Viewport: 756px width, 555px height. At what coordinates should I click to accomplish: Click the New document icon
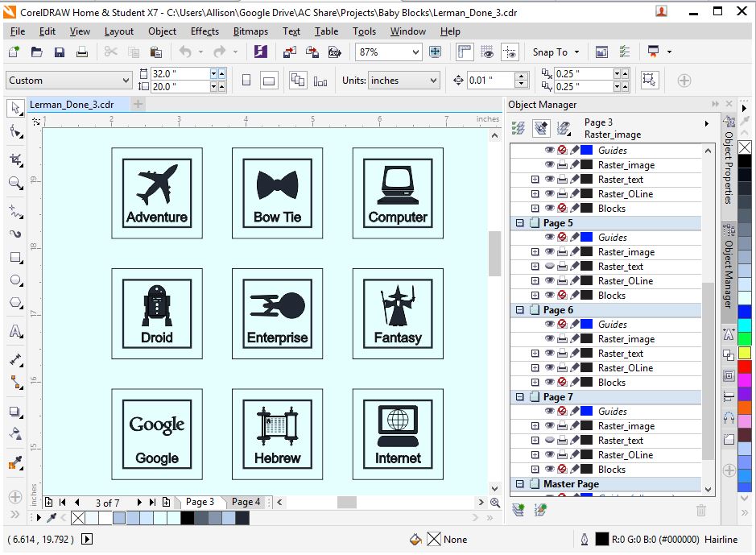click(x=14, y=52)
